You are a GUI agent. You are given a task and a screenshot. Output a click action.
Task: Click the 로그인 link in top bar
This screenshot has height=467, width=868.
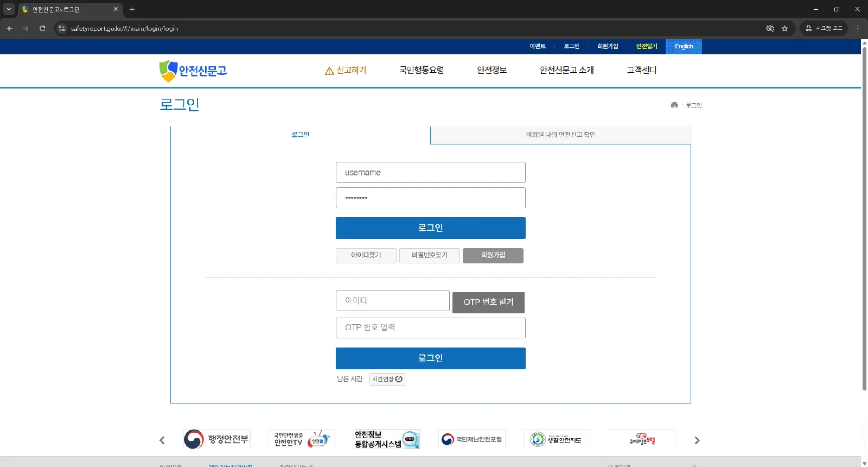coord(571,46)
